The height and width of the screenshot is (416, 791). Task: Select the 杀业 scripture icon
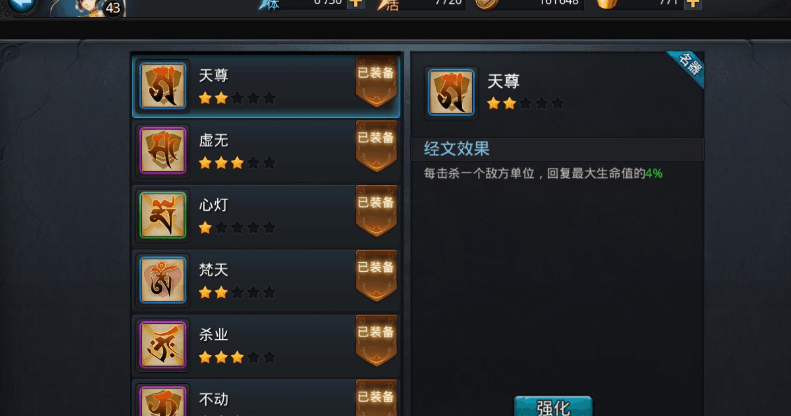(x=162, y=344)
